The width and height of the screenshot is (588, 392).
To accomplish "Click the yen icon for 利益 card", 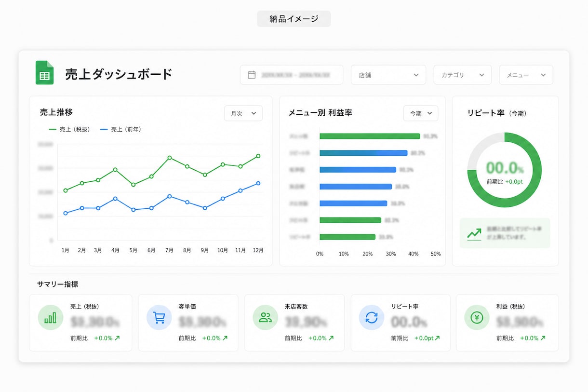I will tap(477, 318).
